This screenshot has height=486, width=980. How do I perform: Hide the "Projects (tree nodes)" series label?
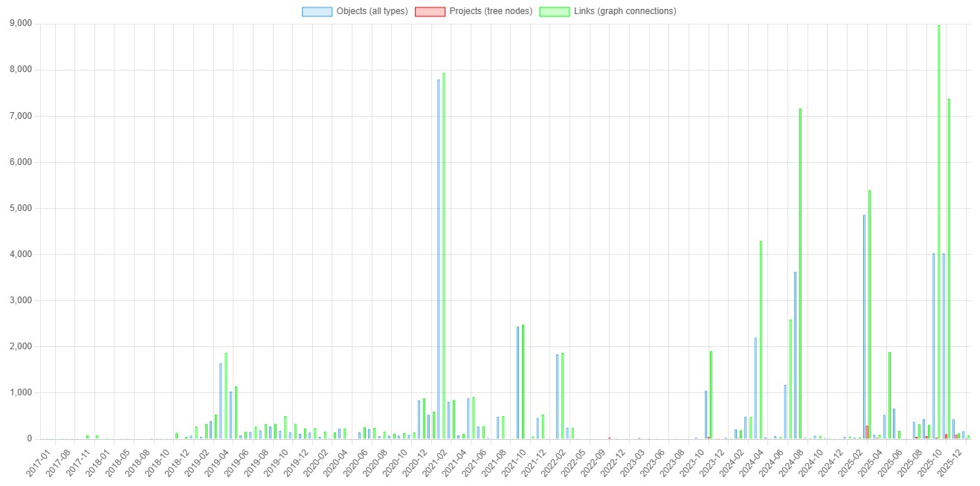[491, 11]
